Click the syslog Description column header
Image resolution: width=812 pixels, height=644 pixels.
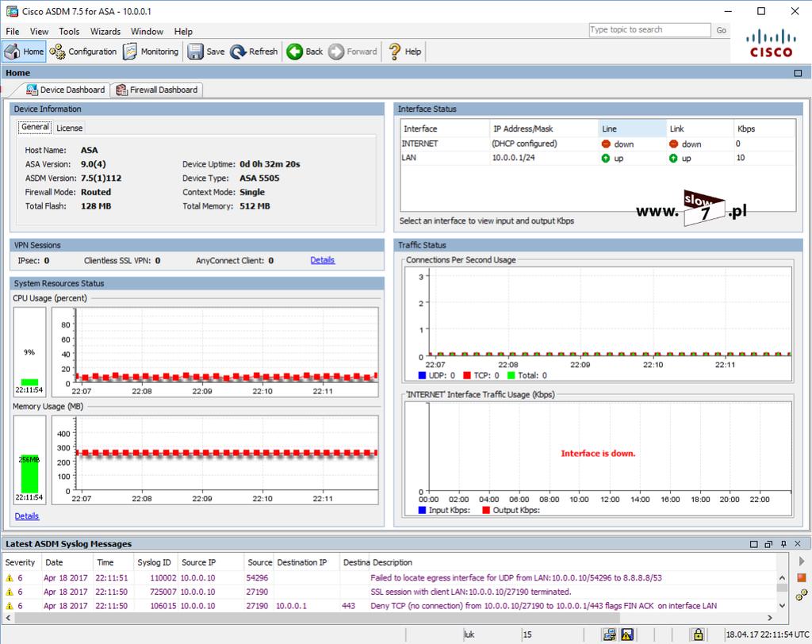click(573, 562)
